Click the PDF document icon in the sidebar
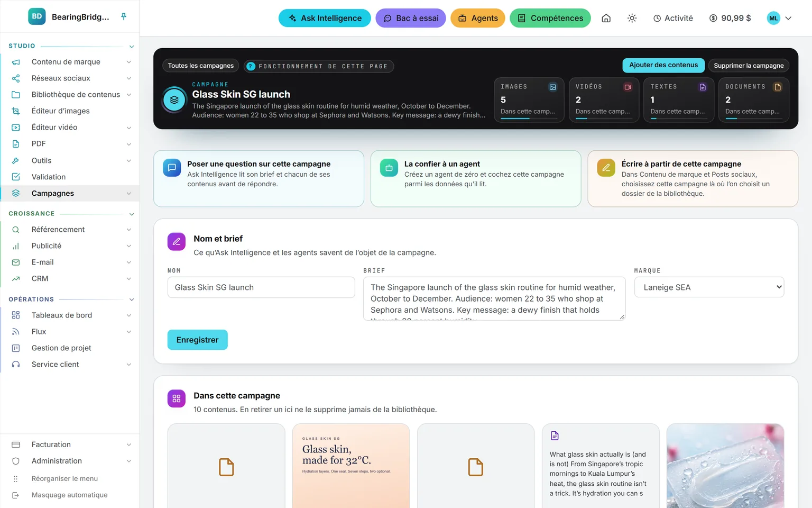Viewport: 812px width, 508px height. [16, 144]
